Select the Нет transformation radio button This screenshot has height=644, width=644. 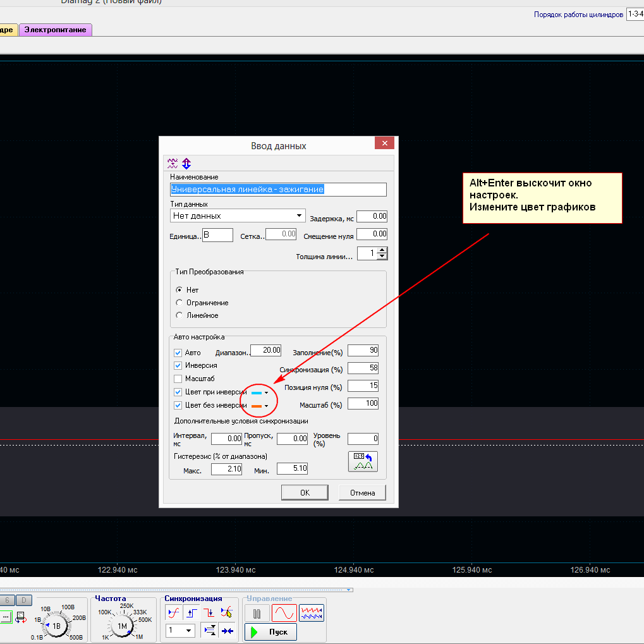[x=179, y=289]
